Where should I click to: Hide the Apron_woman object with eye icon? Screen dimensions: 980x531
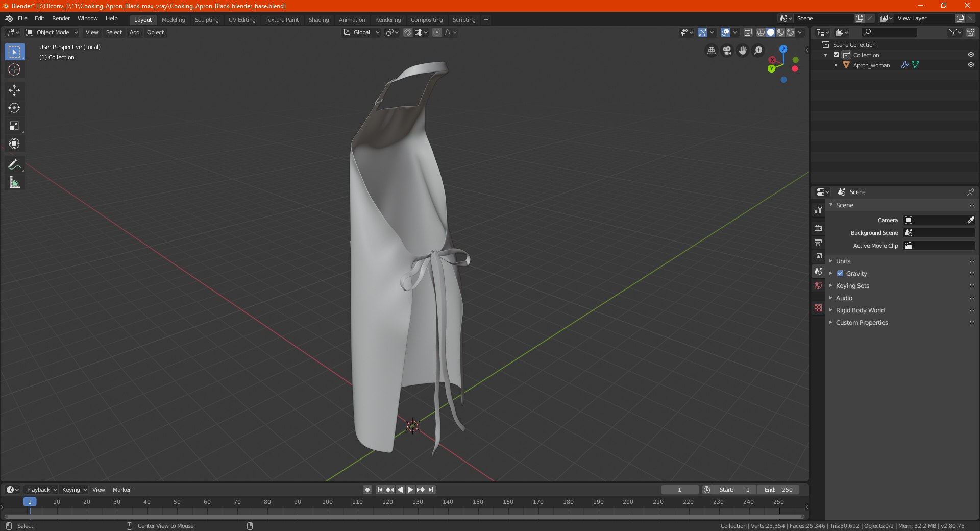(971, 65)
